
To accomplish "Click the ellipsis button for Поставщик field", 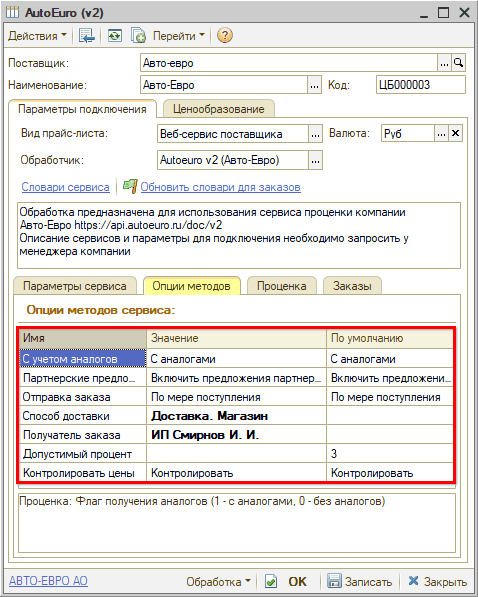I will tap(444, 63).
